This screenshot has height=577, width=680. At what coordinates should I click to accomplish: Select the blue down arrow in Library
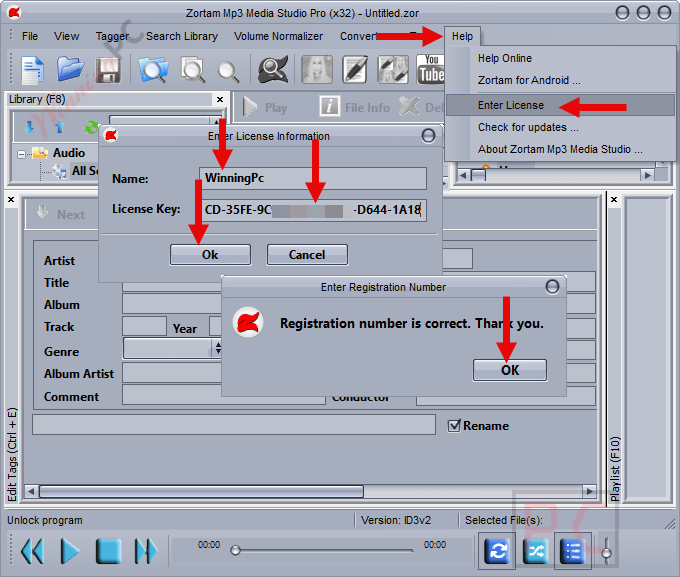click(29, 127)
